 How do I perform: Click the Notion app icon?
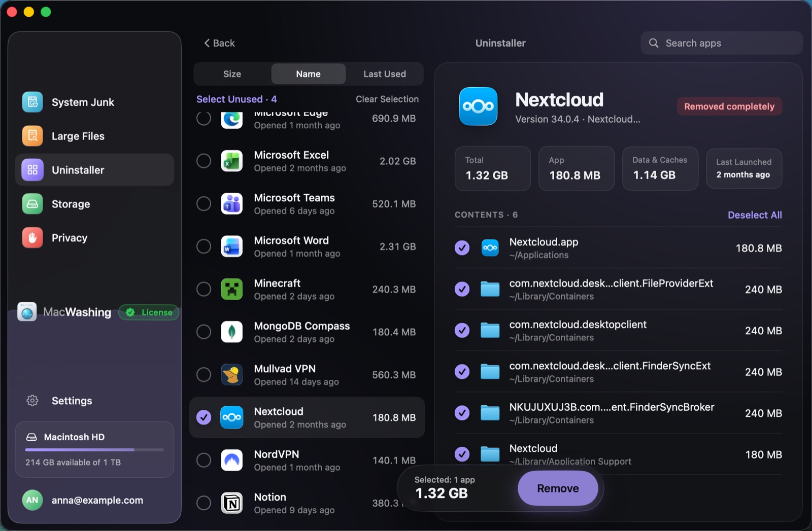[x=232, y=503]
